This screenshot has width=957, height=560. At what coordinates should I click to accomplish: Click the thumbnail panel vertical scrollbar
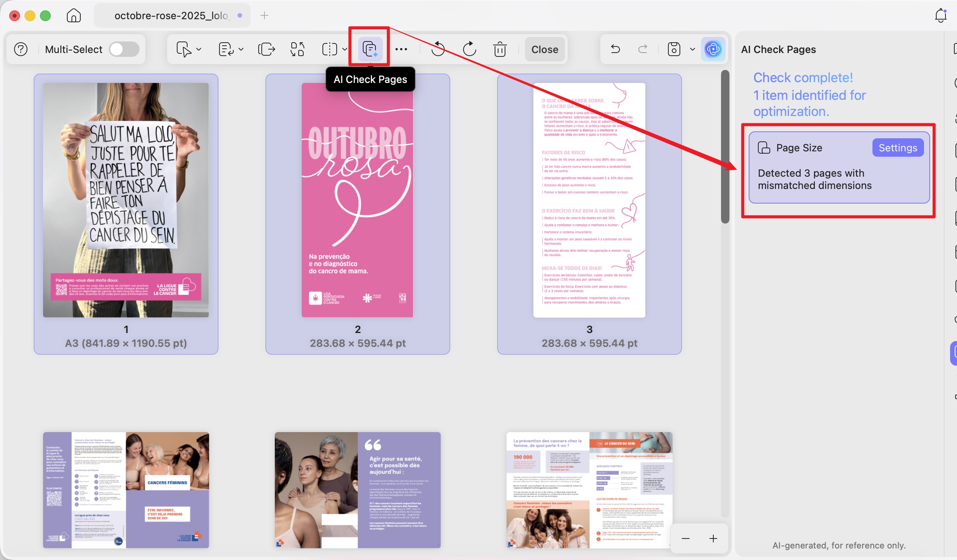tap(725, 147)
